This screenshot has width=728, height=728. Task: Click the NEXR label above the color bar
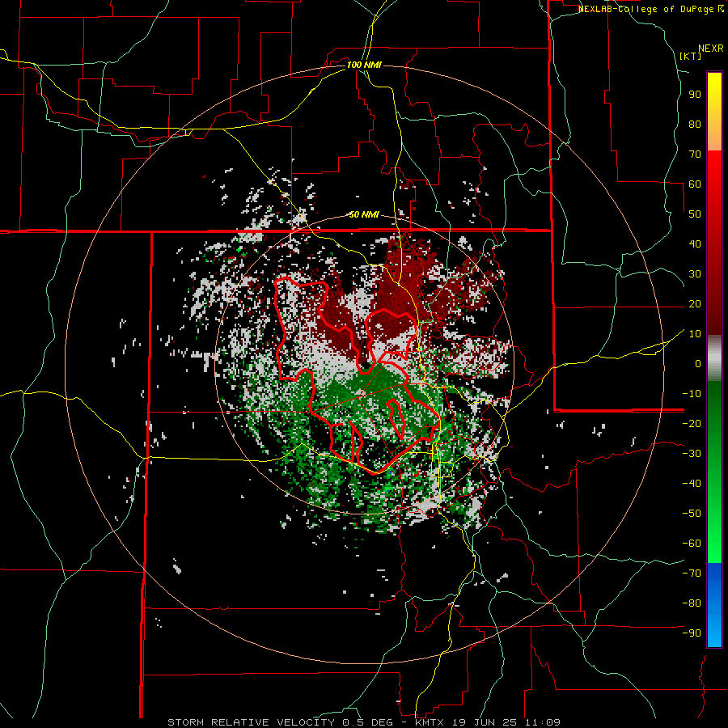coord(711,49)
